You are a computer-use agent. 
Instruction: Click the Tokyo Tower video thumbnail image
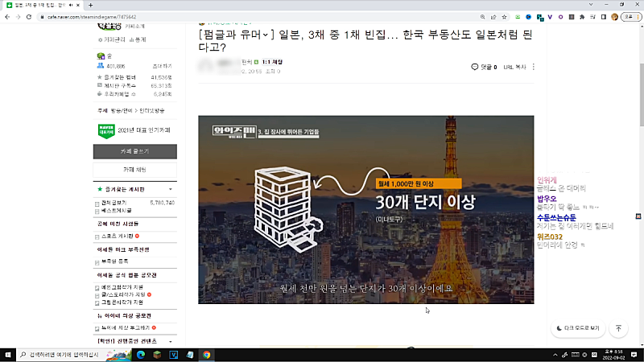[x=366, y=210]
